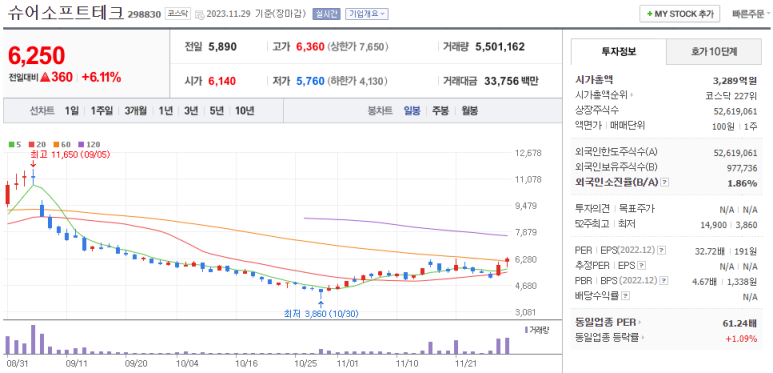
Task: Click the 액면가 value 100원
Action: click(x=723, y=126)
